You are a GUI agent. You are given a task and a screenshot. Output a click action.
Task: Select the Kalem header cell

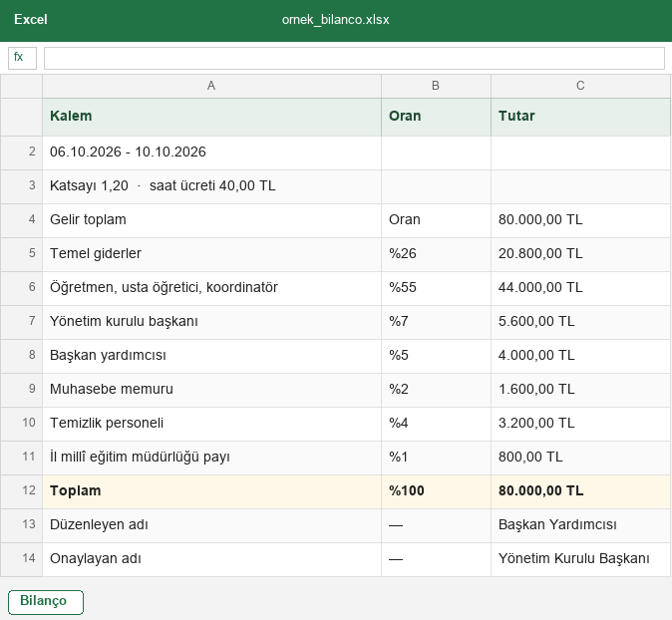[211, 117]
